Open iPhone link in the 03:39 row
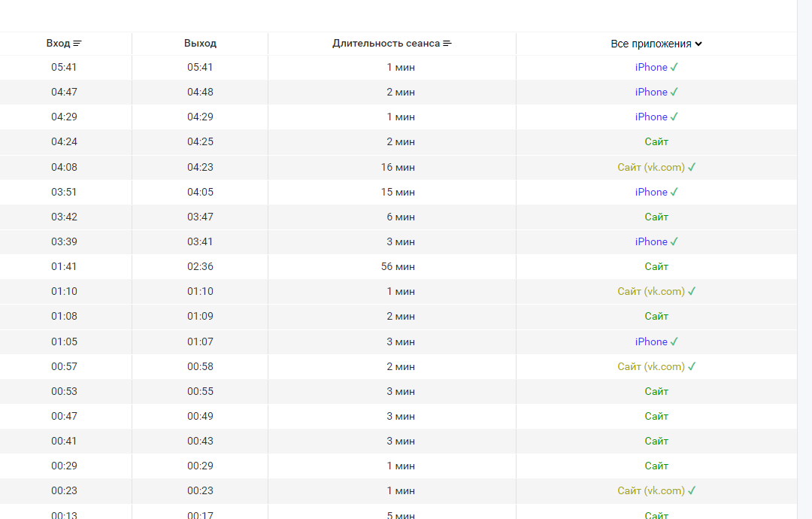 click(651, 242)
